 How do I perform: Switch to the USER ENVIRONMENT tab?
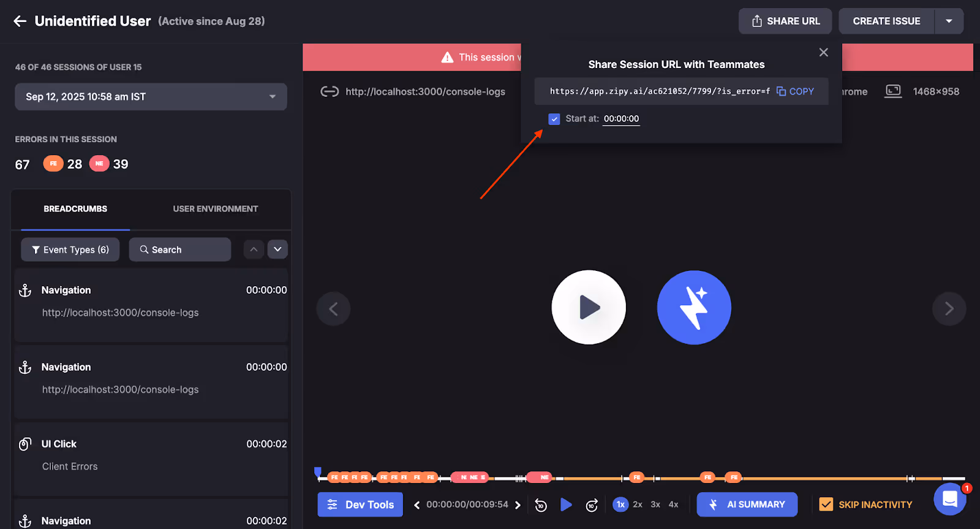[x=216, y=209]
